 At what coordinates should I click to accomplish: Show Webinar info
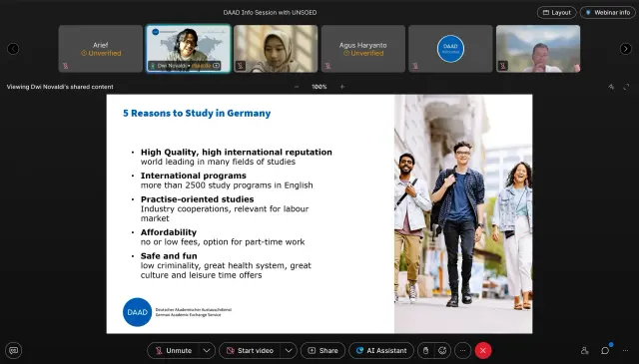pyautogui.click(x=608, y=13)
